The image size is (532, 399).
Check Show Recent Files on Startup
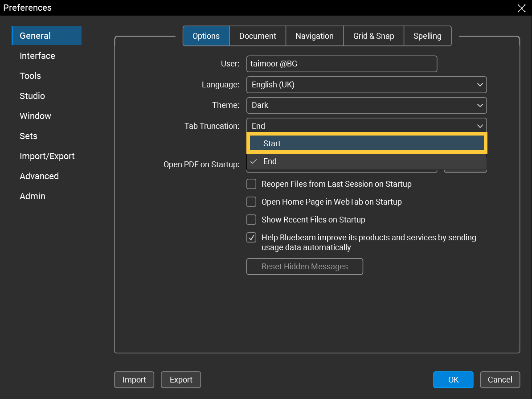[251, 219]
